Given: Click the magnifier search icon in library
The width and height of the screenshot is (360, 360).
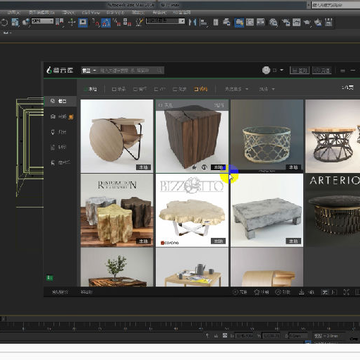Looking at the screenshot, I should pos(160,70).
